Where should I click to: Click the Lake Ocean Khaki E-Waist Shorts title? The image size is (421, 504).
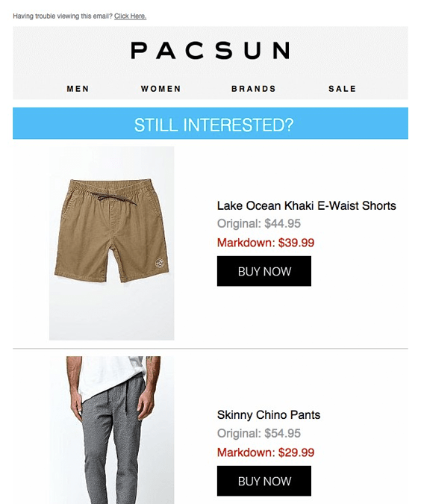pos(307,206)
